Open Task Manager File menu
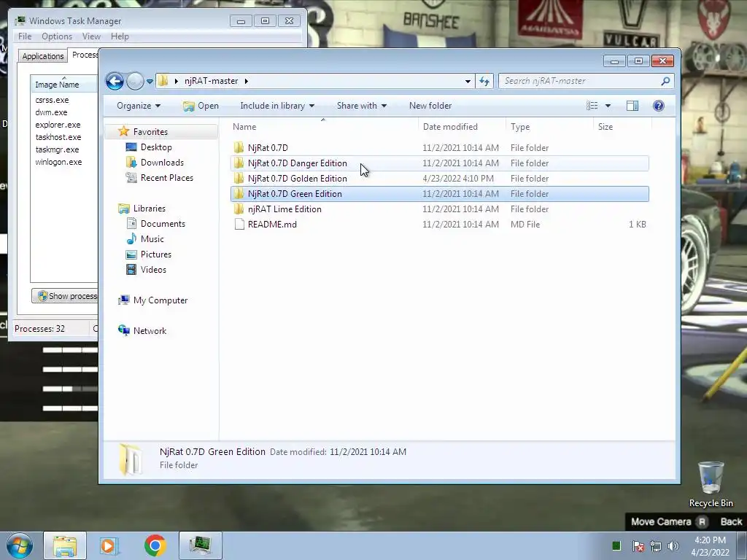This screenshot has height=560, width=747. click(25, 36)
